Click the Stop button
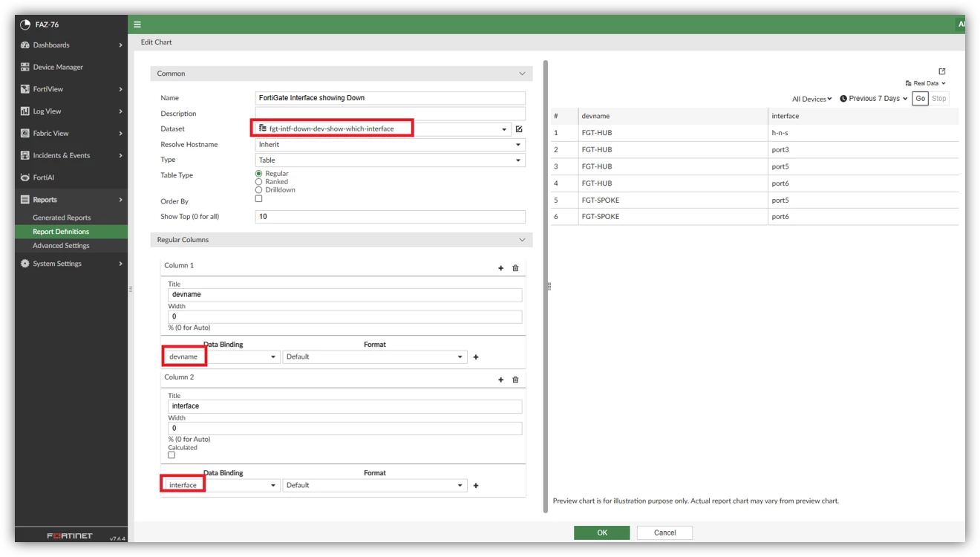This screenshot has height=557, width=980. [x=939, y=99]
